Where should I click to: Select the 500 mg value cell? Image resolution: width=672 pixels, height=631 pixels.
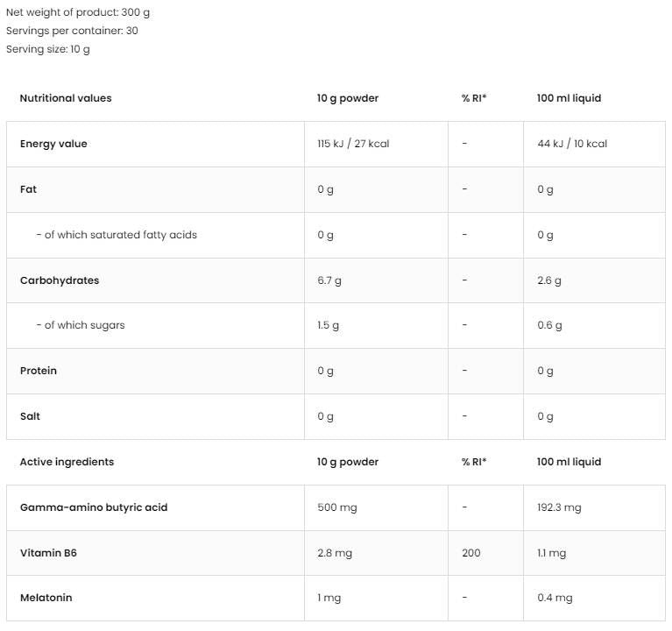(x=336, y=507)
